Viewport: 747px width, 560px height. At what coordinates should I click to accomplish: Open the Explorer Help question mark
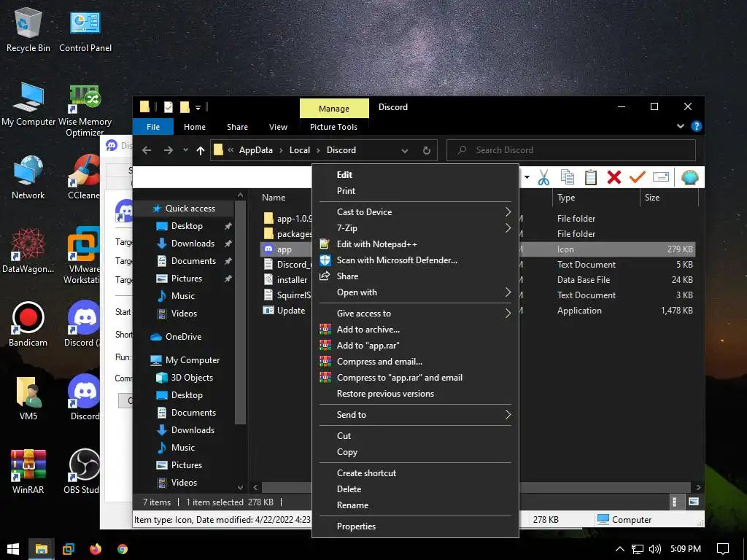(696, 126)
